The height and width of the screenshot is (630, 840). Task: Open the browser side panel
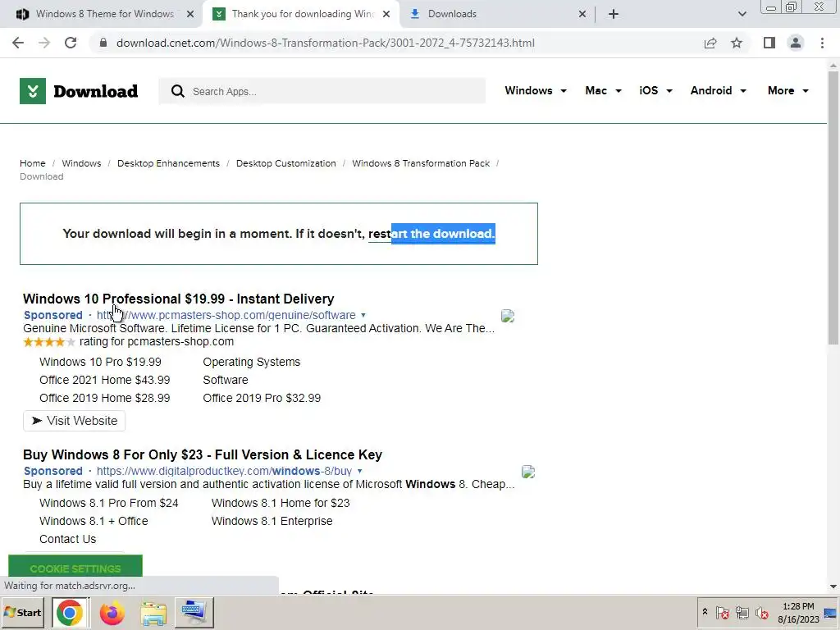pyautogui.click(x=769, y=43)
